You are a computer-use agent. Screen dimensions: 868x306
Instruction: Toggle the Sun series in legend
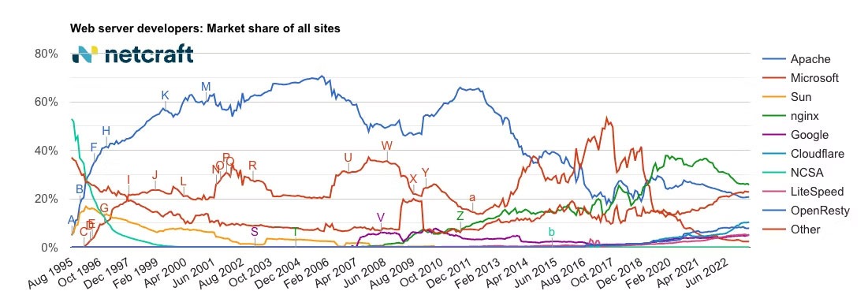(x=787, y=97)
